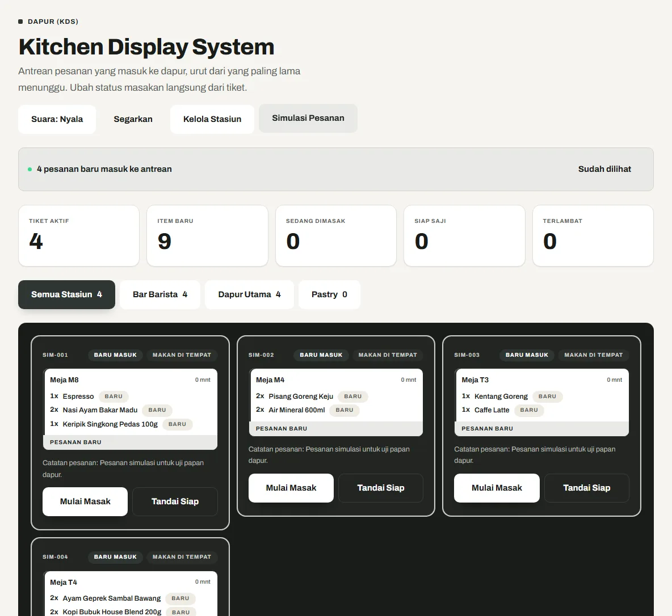672x616 pixels.
Task: Click the Sedang Dimasak stat card
Action: [336, 235]
